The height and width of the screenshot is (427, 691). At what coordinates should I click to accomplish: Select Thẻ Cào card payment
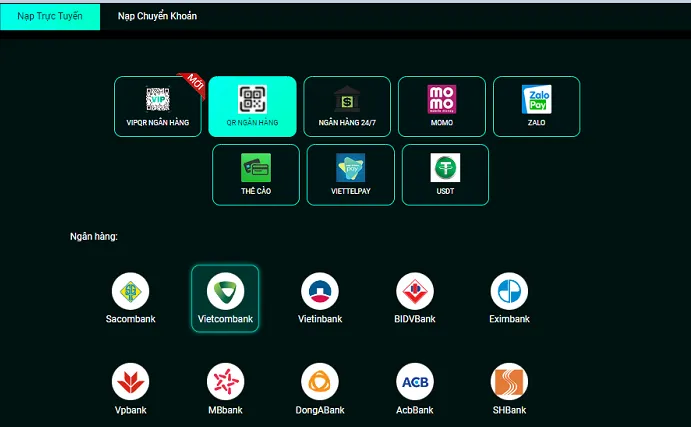pos(256,174)
